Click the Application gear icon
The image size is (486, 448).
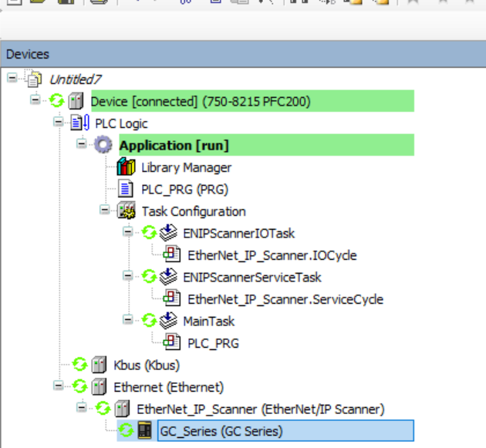click(103, 145)
